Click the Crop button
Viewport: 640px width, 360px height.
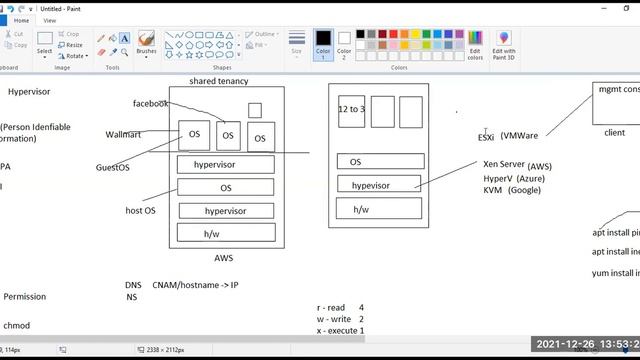click(x=69, y=34)
